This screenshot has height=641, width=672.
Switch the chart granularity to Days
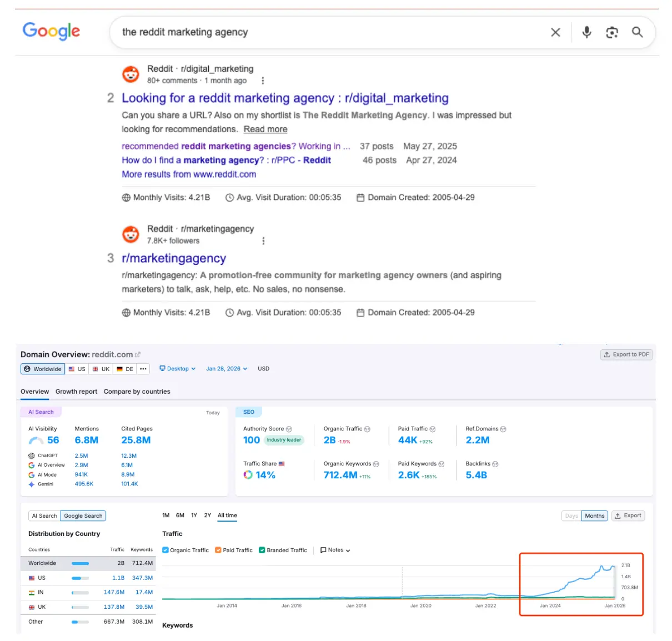pyautogui.click(x=571, y=515)
